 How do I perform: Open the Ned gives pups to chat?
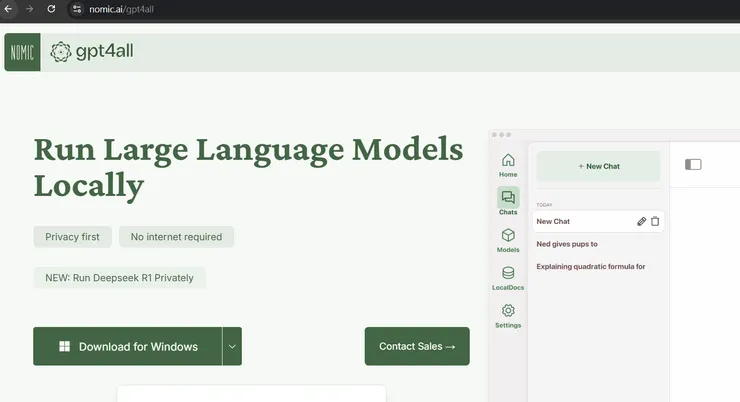click(567, 244)
